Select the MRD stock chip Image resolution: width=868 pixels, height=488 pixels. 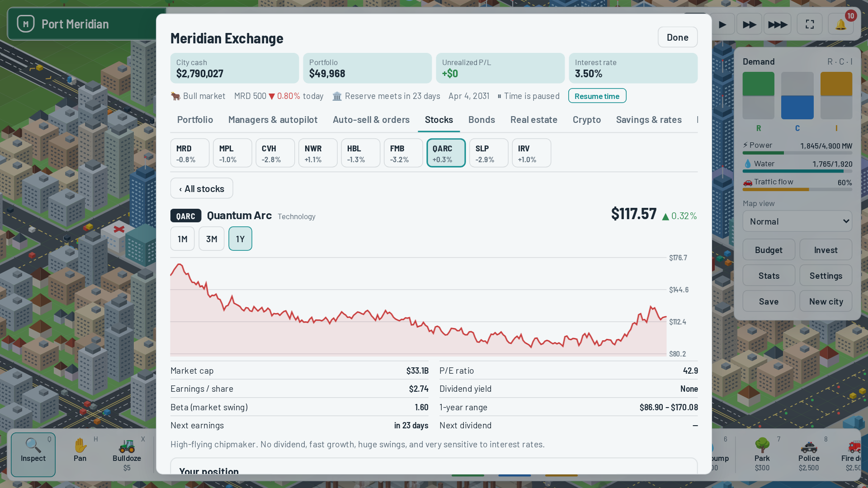coord(190,153)
